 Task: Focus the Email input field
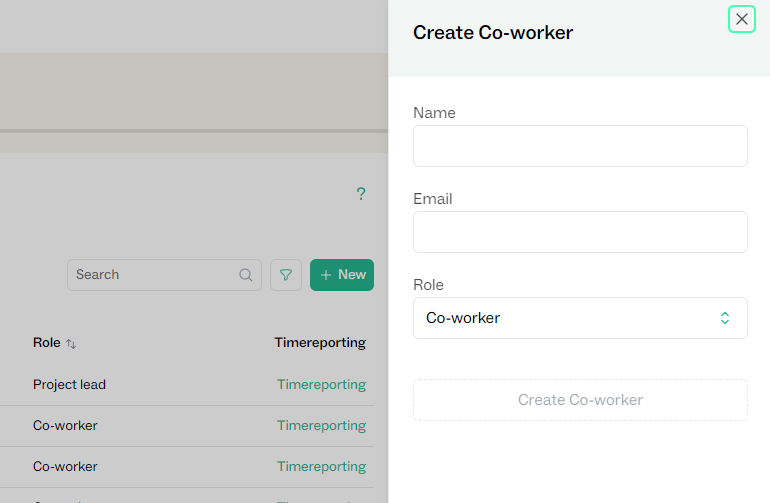pos(580,232)
